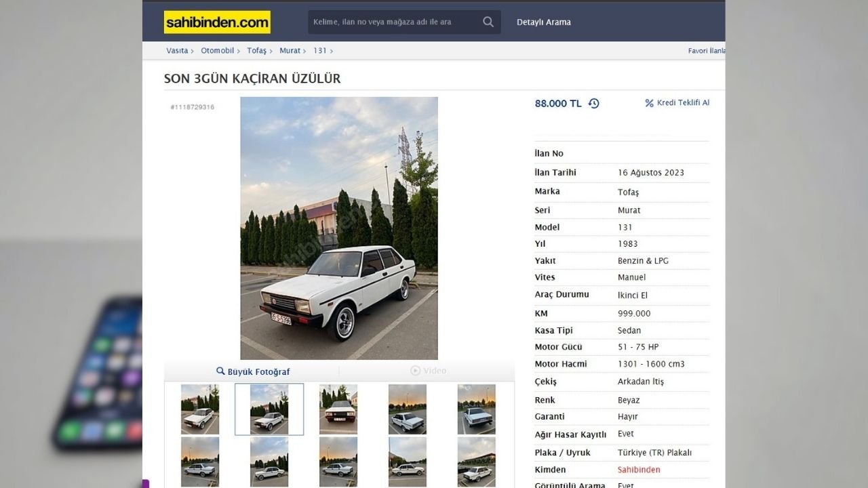Open Detaylı Arama
Image resolution: width=868 pixels, height=488 pixels.
tap(544, 22)
